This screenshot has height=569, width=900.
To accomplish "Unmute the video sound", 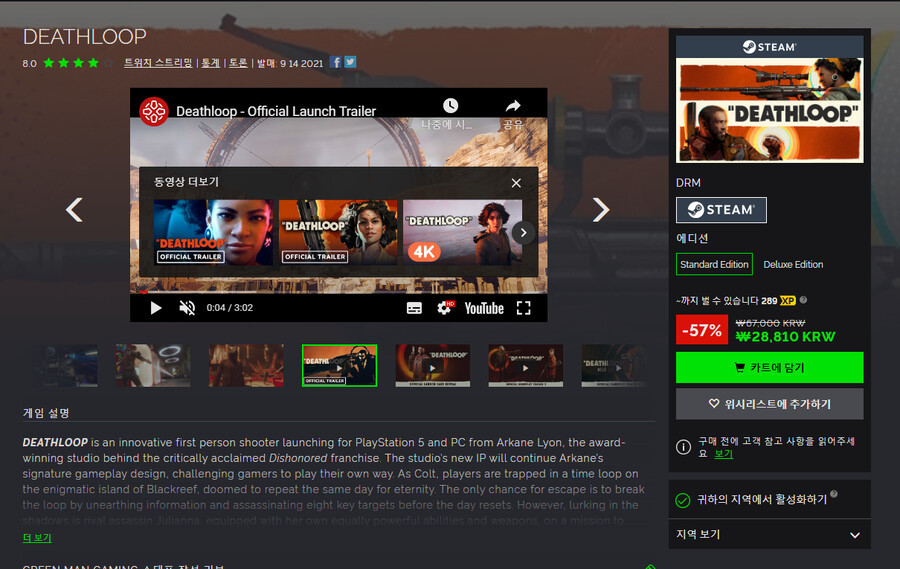I will click(187, 308).
